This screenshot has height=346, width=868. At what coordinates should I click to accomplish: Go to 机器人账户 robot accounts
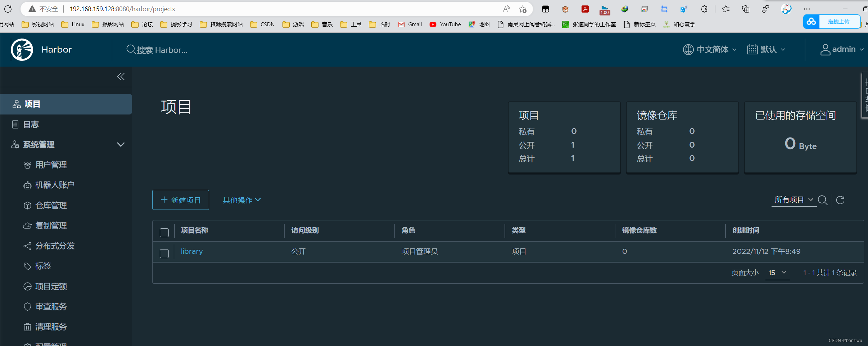click(x=55, y=185)
